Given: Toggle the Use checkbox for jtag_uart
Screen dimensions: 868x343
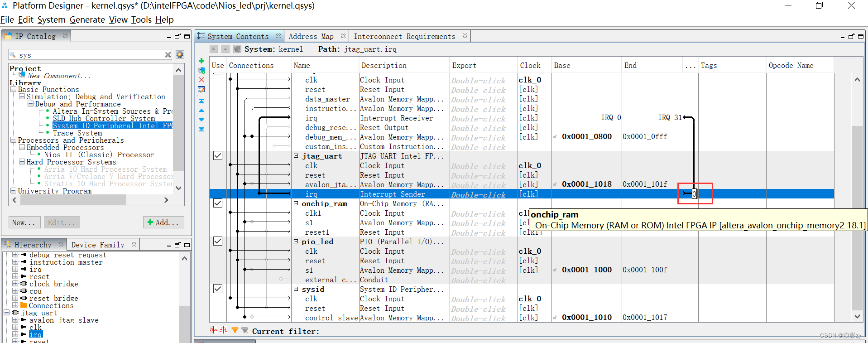Looking at the screenshot, I should point(218,155).
